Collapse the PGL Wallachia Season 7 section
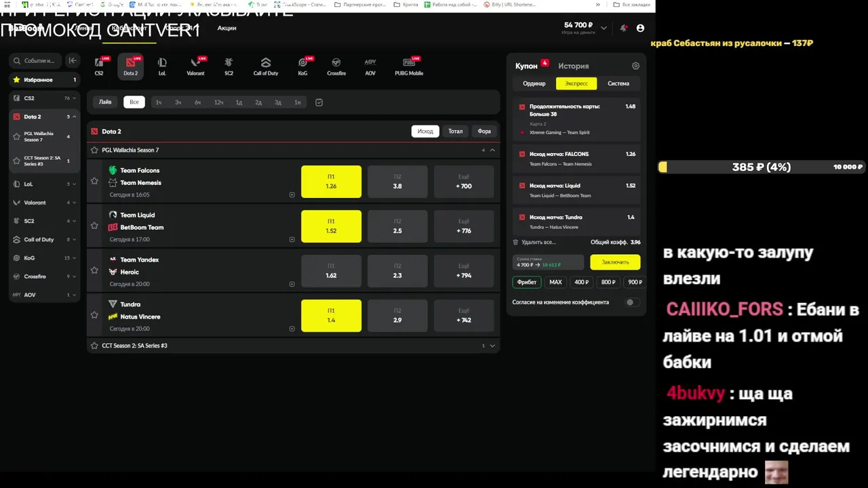Image resolution: width=868 pixels, height=488 pixels. point(492,150)
